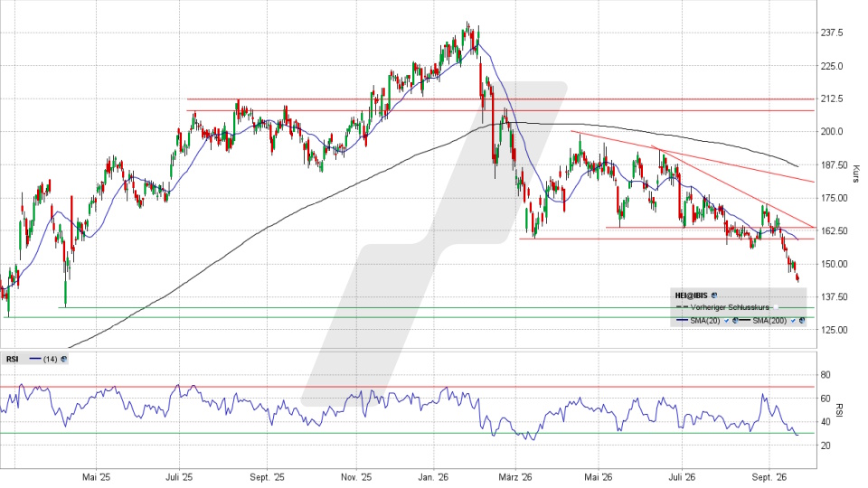
Task: Toggle the SMA(20) checkbox
Action: coord(726,320)
